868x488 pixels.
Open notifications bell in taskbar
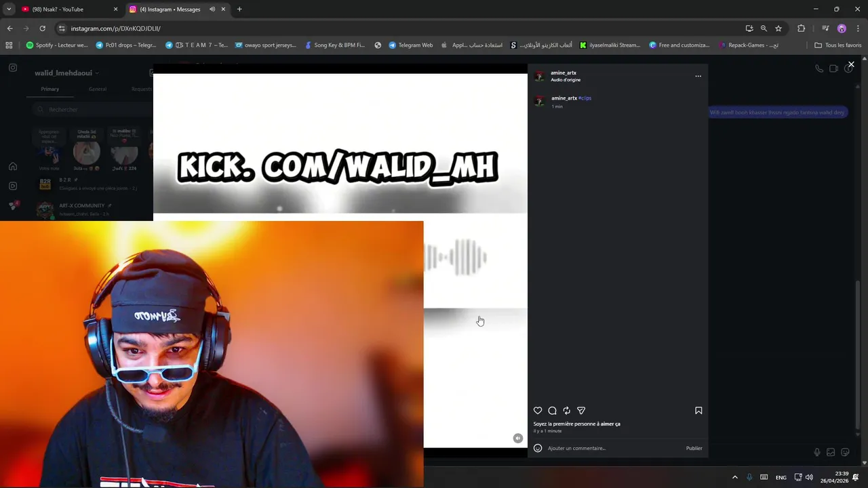pyautogui.click(x=856, y=477)
